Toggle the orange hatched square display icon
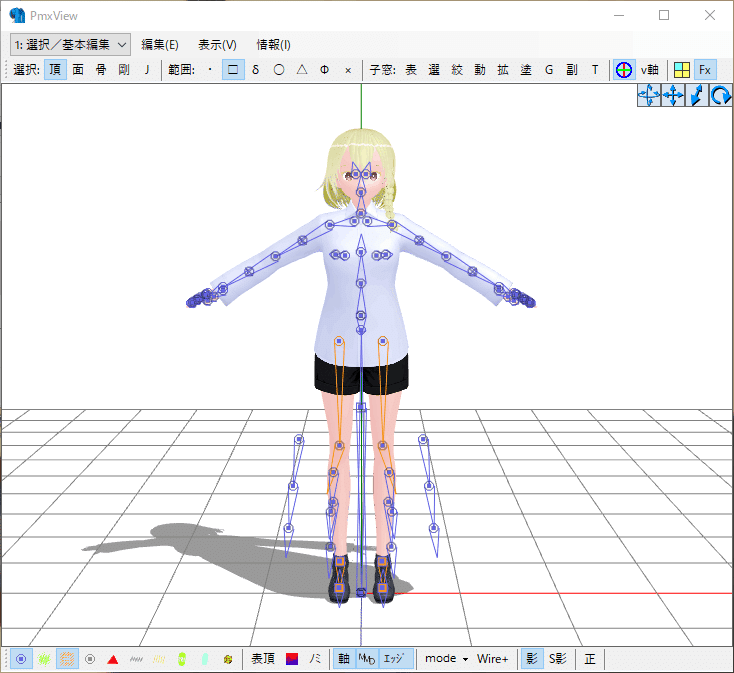This screenshot has height=673, width=734. pos(67,659)
